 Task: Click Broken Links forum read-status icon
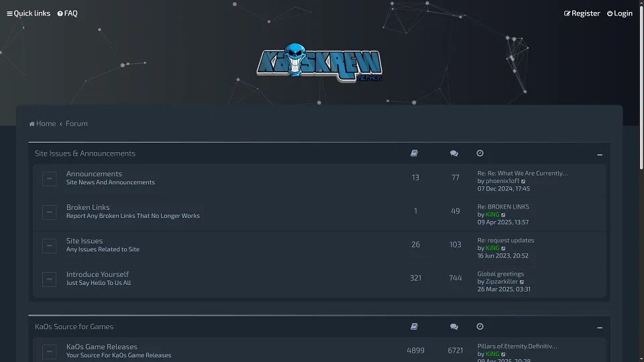49,213
